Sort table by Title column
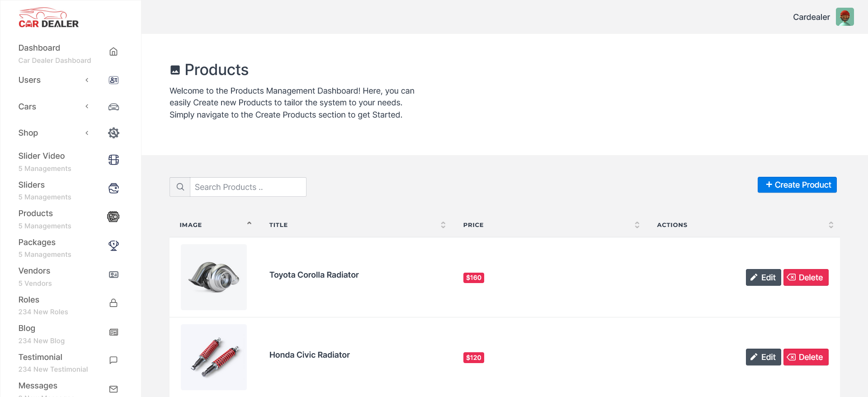Viewport: 868px width, 397px height. [x=443, y=225]
